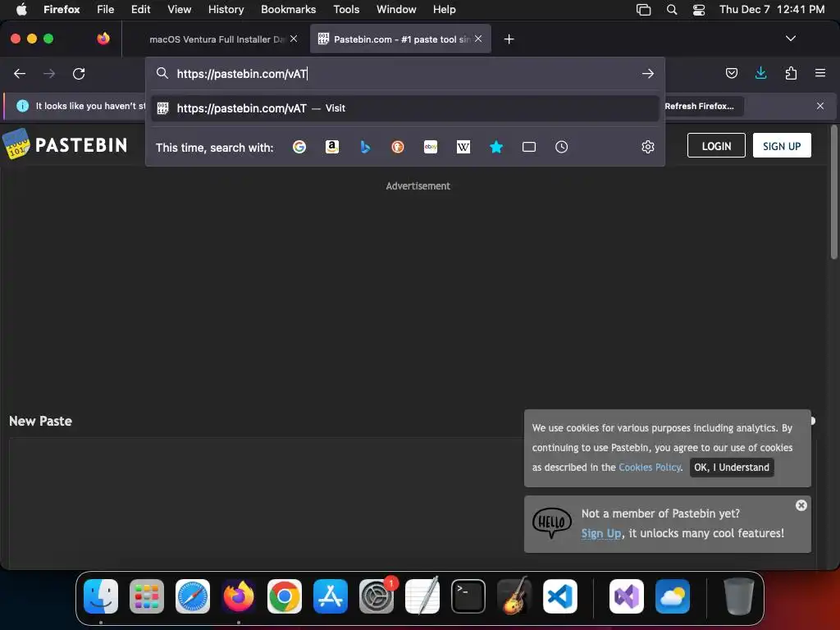
Task: Open App Store from the Dock
Action: click(x=331, y=596)
